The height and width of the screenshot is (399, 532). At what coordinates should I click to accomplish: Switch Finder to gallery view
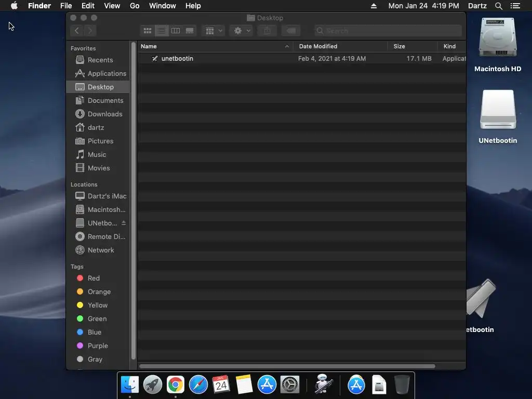tap(190, 31)
